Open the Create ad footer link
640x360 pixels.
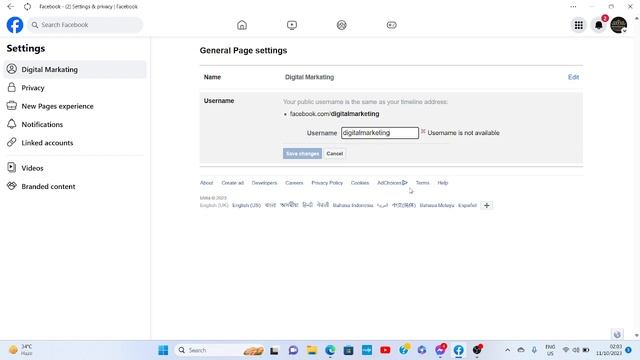233,183
